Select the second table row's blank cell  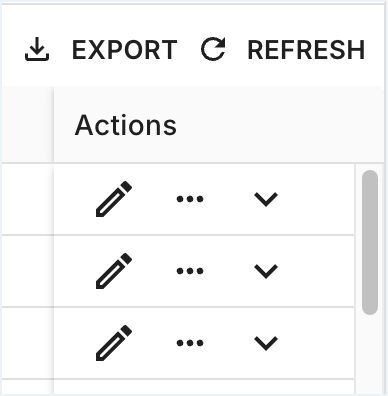(28, 271)
